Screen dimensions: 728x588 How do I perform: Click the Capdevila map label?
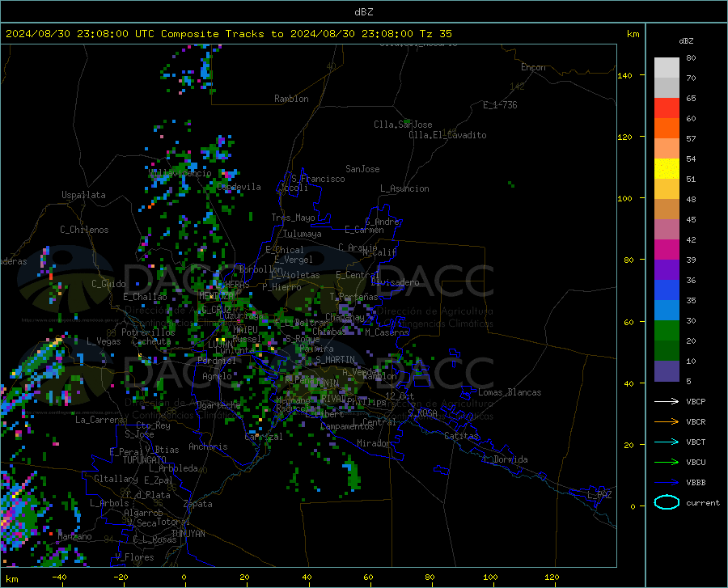point(239,187)
